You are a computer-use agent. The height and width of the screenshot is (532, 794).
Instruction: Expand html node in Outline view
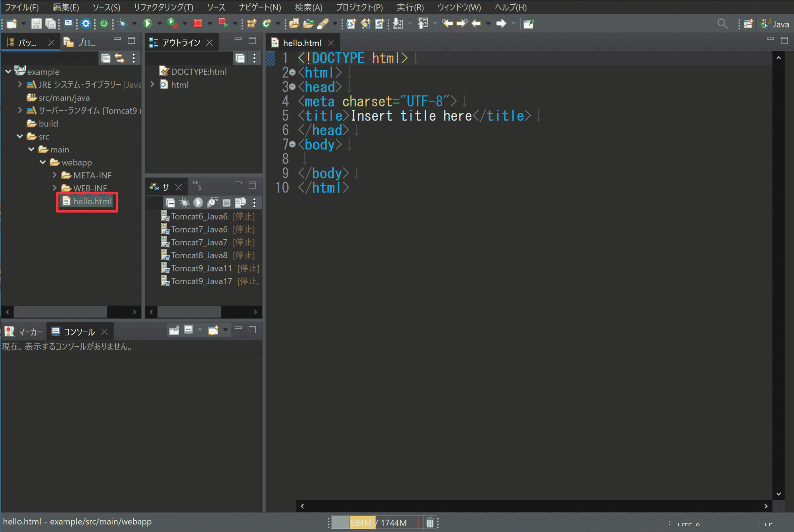pyautogui.click(x=152, y=85)
